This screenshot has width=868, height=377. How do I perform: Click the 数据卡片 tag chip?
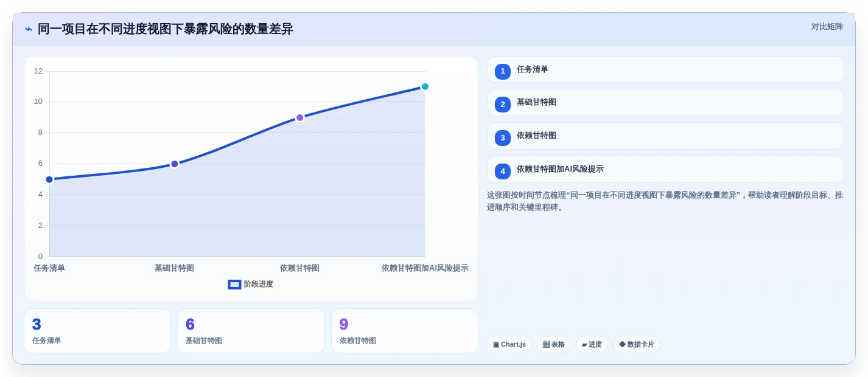[x=637, y=345]
